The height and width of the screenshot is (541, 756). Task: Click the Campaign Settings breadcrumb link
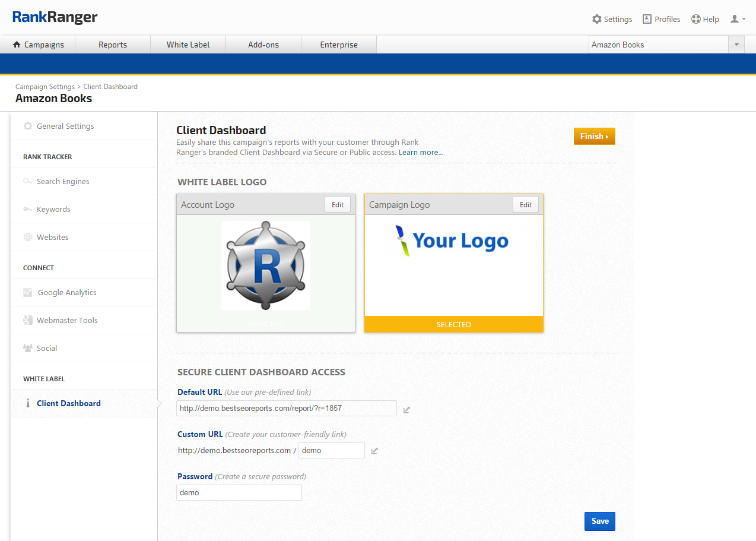45,86
